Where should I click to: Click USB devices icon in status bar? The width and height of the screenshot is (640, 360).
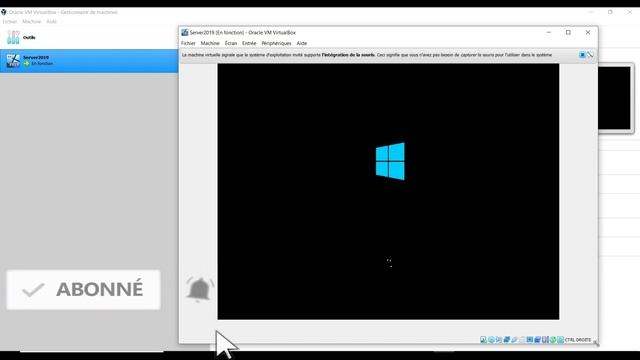[514, 340]
